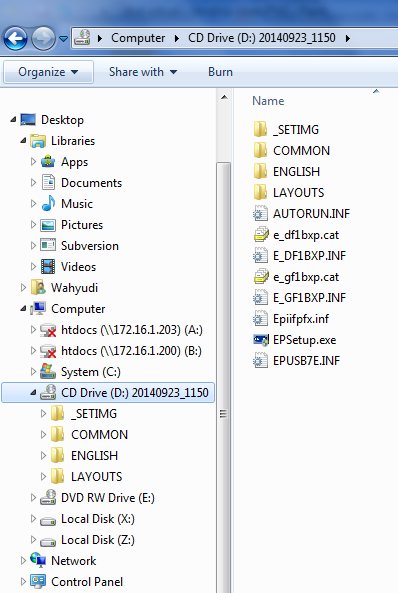Expand _SETIMG folder in navigation tree

pos(44,414)
